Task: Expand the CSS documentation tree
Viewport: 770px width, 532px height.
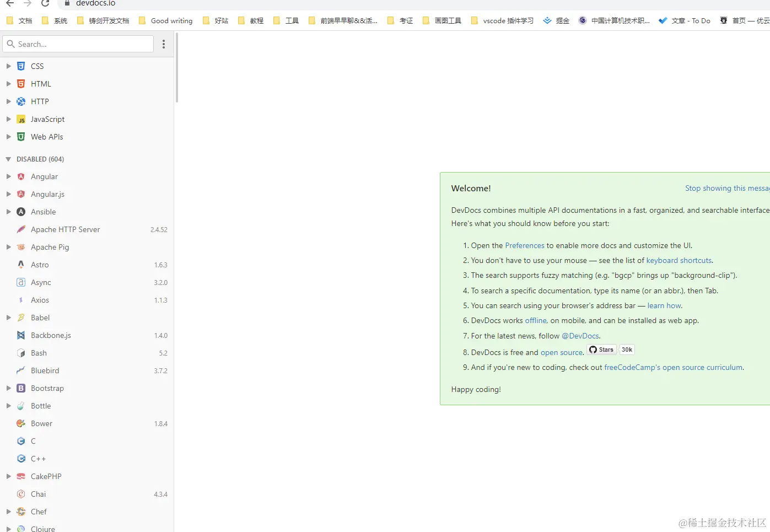Action: tap(8, 66)
